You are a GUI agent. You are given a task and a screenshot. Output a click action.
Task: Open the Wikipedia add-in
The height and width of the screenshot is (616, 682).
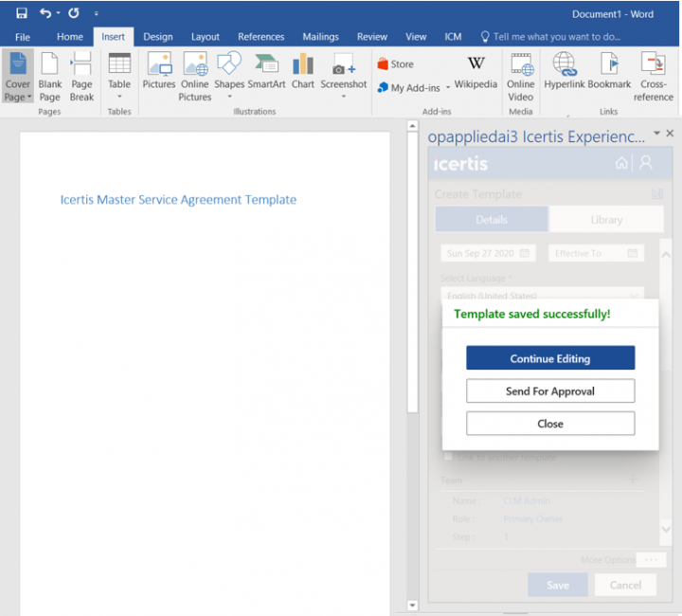476,72
